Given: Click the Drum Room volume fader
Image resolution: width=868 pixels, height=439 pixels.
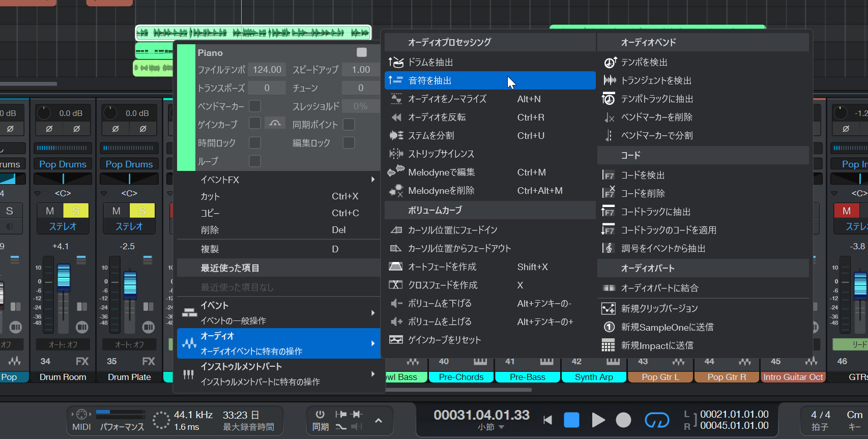Looking at the screenshot, I should coord(64,277).
